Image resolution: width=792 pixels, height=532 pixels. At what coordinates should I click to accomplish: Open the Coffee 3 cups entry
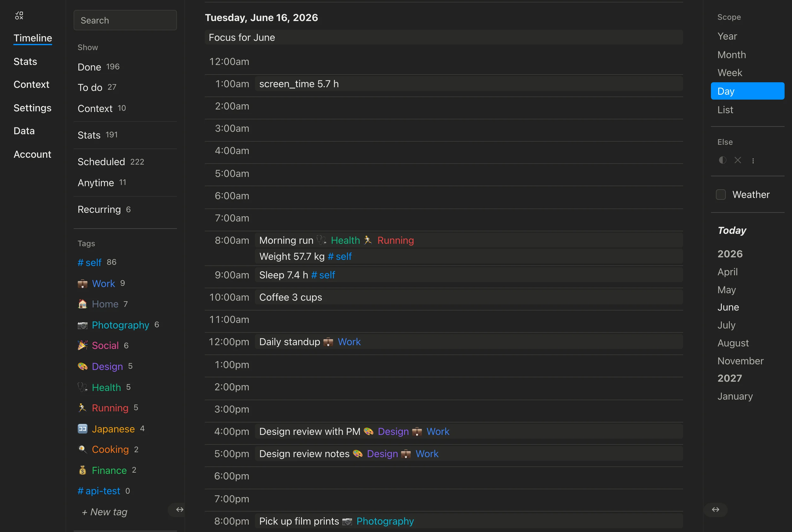tap(469, 297)
